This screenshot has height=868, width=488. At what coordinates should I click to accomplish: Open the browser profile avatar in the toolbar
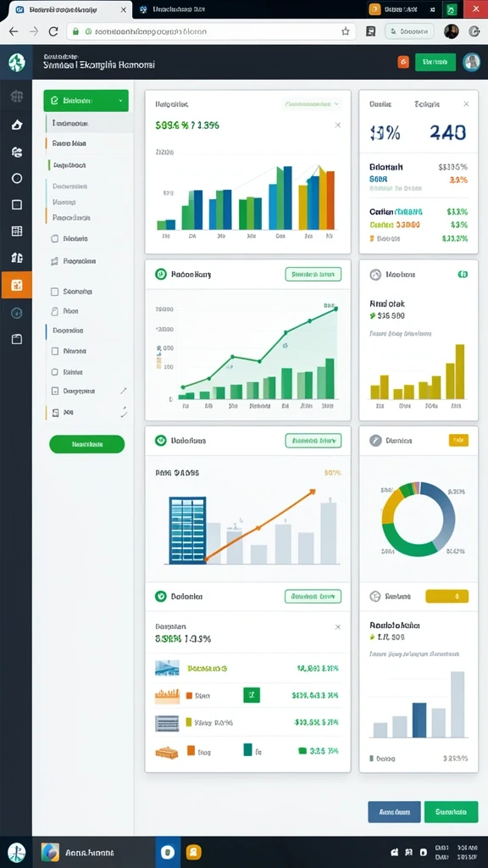[451, 31]
